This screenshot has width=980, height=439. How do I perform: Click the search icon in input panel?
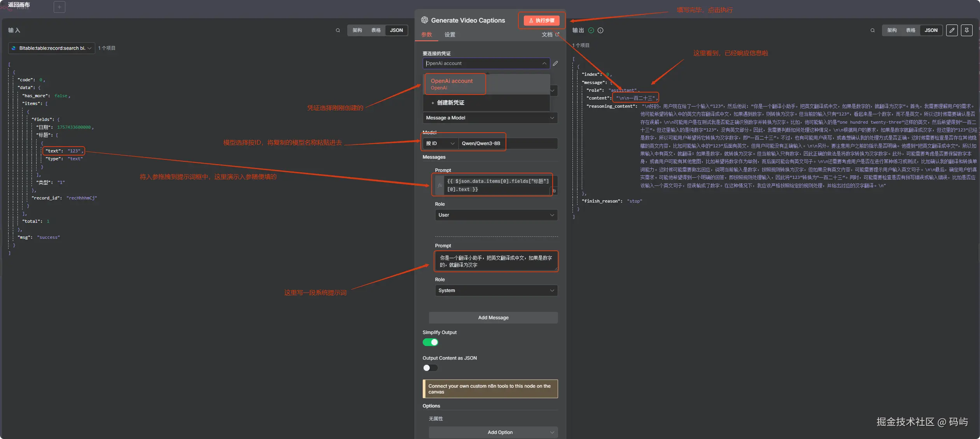tap(338, 30)
